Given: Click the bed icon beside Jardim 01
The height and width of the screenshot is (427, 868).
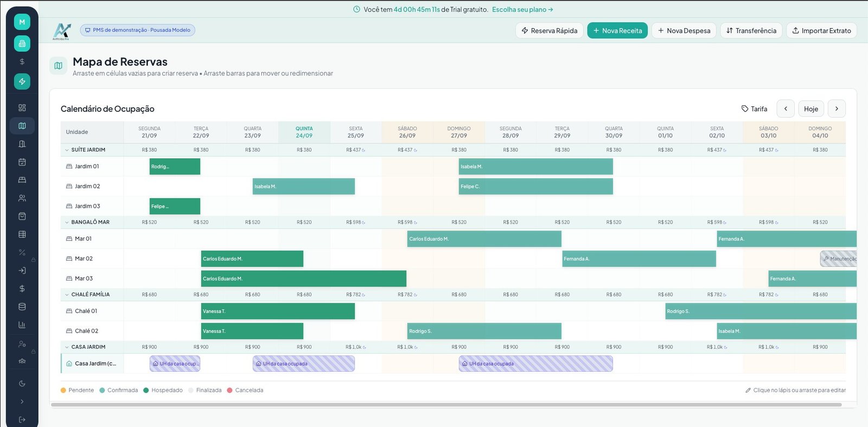Looking at the screenshot, I should [69, 167].
